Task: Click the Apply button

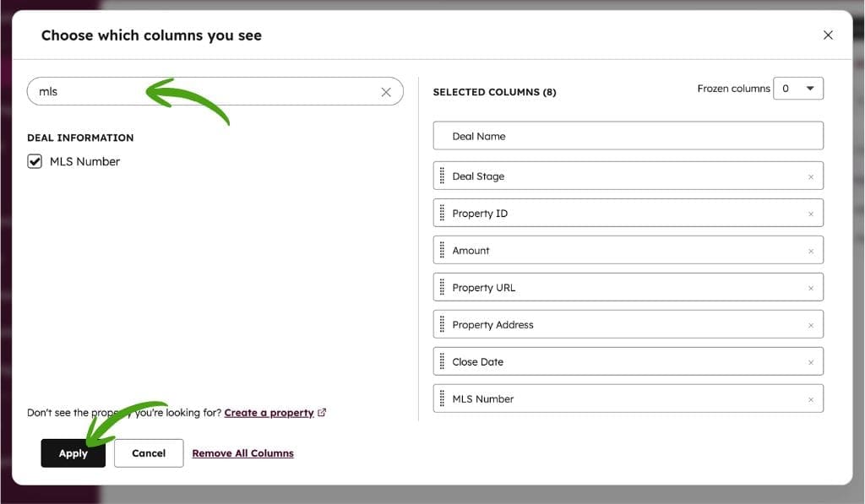Action: [73, 453]
